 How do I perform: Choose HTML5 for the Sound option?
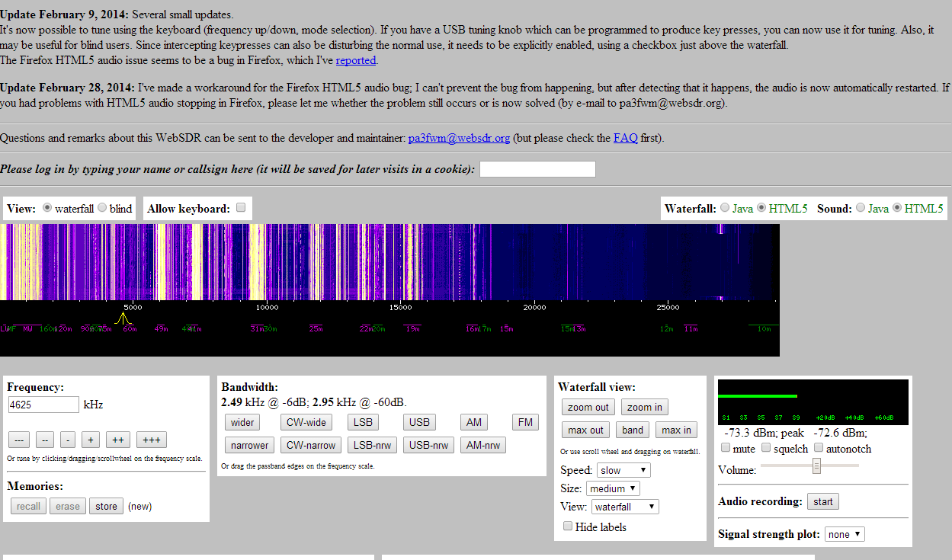coord(897,208)
